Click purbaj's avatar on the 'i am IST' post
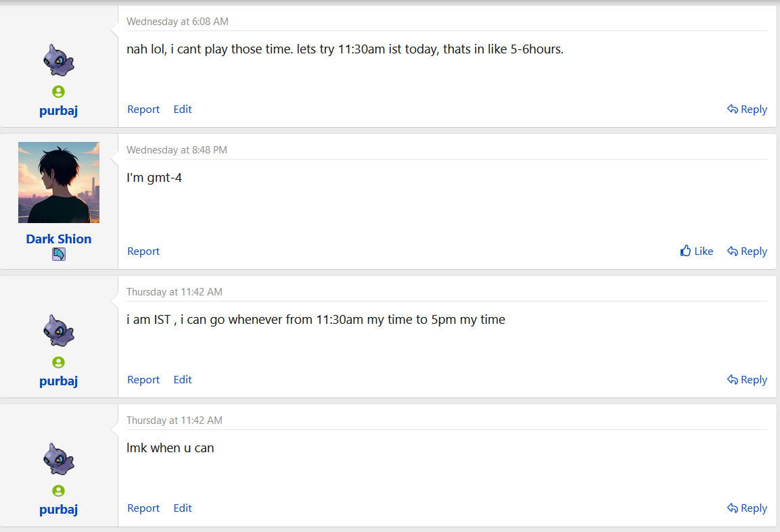The width and height of the screenshot is (780, 532). pos(59,331)
